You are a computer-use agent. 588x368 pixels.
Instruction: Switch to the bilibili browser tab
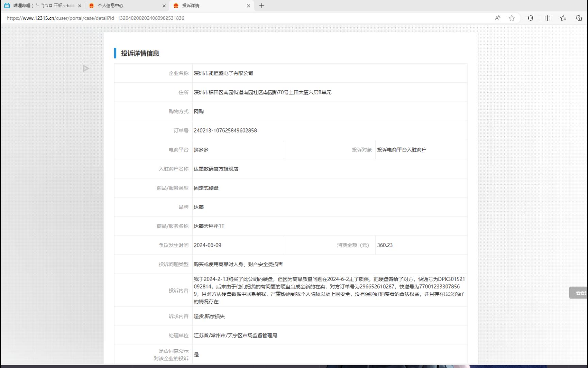coord(43,6)
